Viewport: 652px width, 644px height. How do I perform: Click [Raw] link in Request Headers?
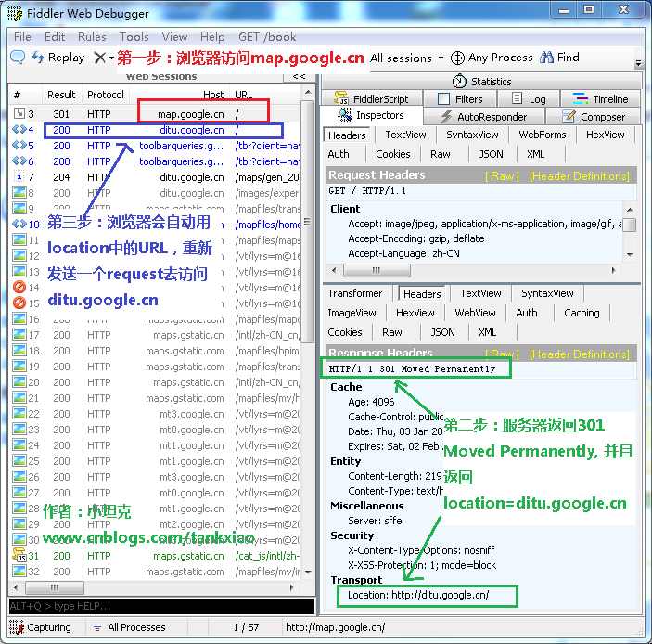tap(503, 176)
